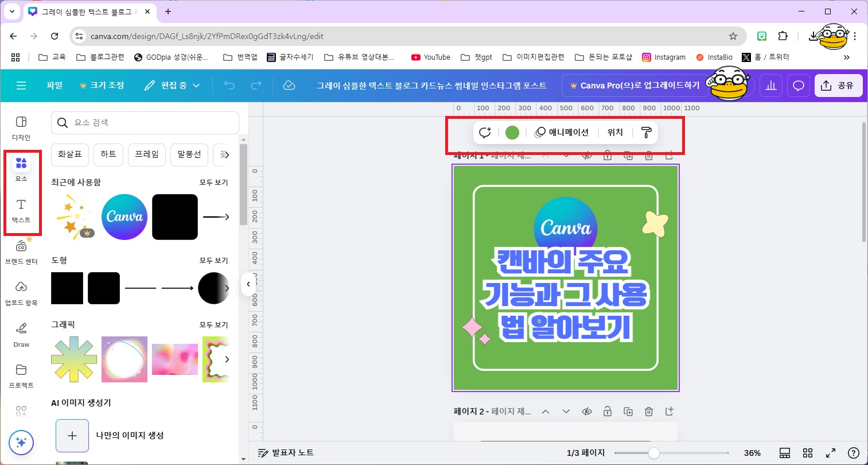The width and height of the screenshot is (868, 465).
Task: Redo the last action
Action: pos(256,86)
